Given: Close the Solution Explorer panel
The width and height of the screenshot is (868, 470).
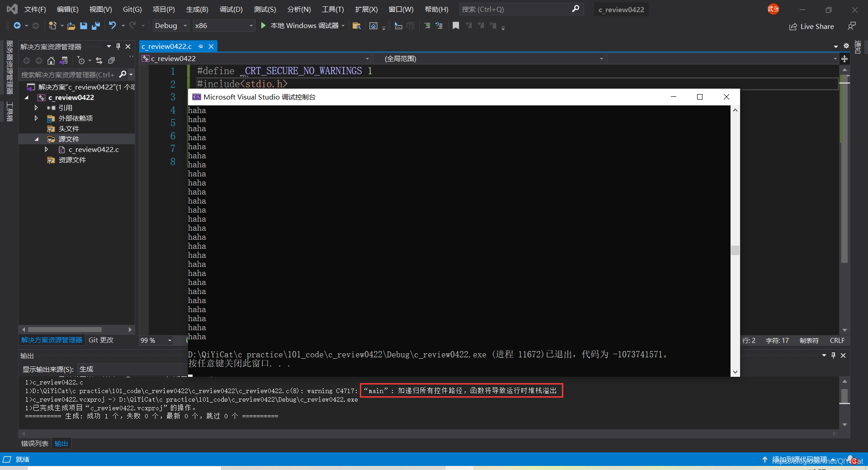Looking at the screenshot, I should (128, 47).
